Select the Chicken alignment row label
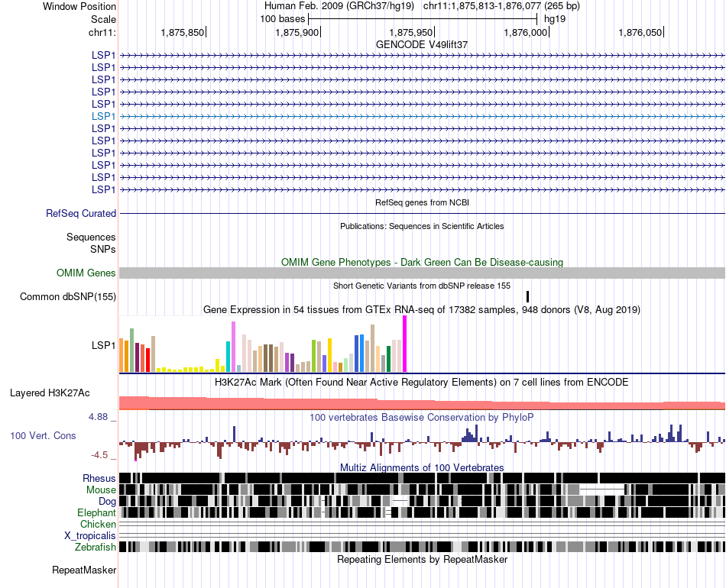The width and height of the screenshot is (726, 588). (98, 524)
